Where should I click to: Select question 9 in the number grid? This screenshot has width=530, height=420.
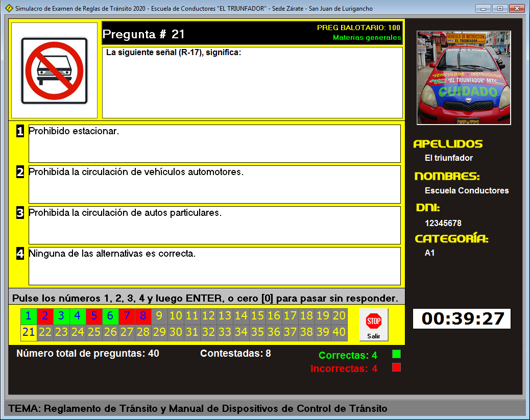(x=159, y=316)
